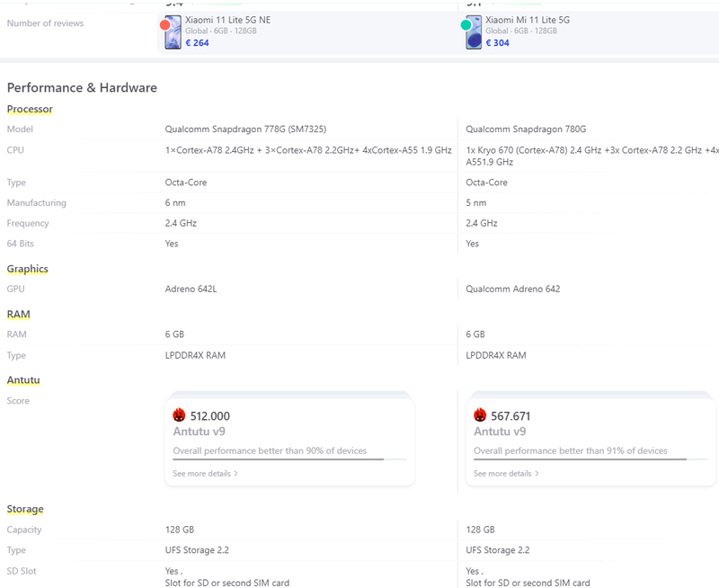Click the € 304 price
The width and height of the screenshot is (719, 588).
click(498, 42)
